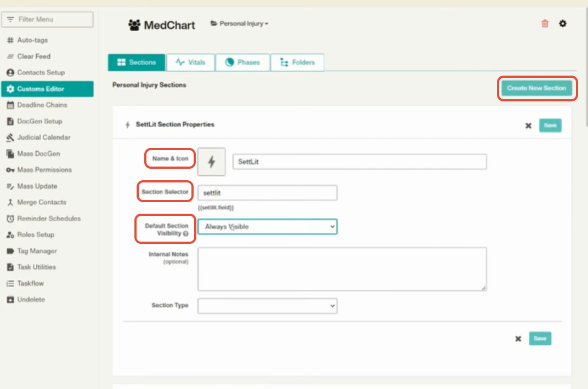The height and width of the screenshot is (389, 588).
Task: Open Mass Update menu item
Action: (47, 186)
